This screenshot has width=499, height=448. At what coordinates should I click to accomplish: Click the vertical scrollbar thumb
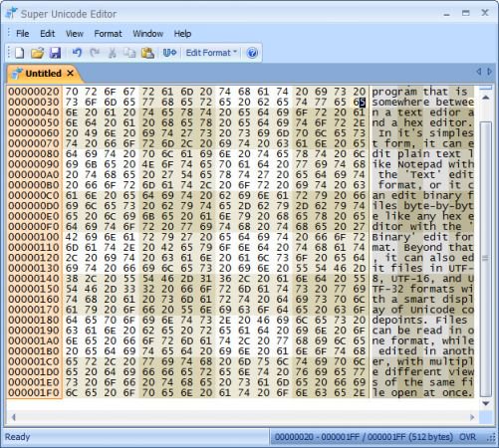click(x=486, y=259)
